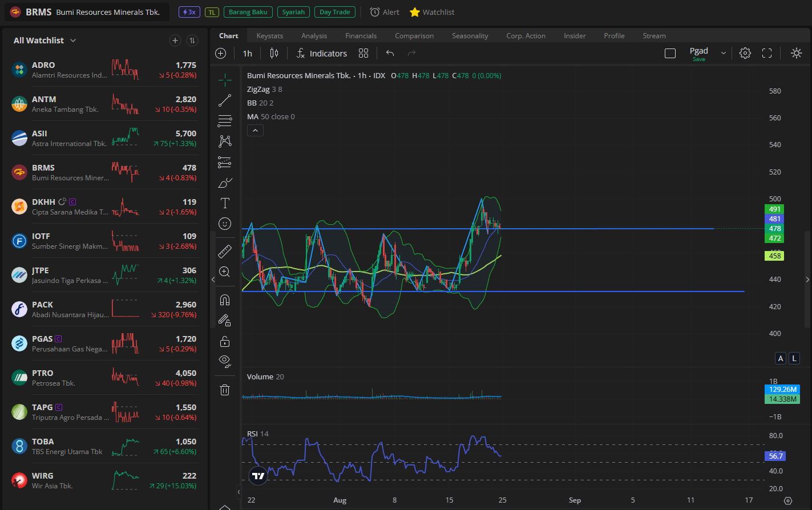Open the Seasonality tab
The image size is (812, 510).
[470, 35]
